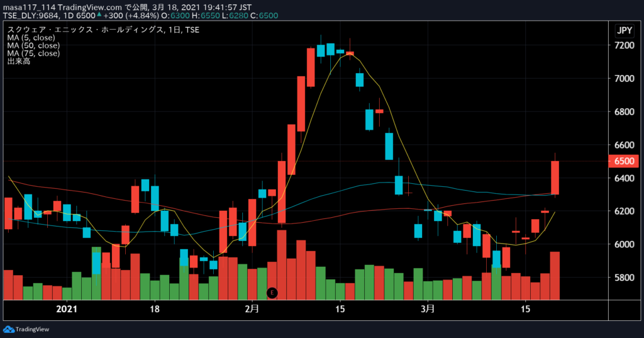
Task: Click the 6600 price axis label
Action: (625, 145)
